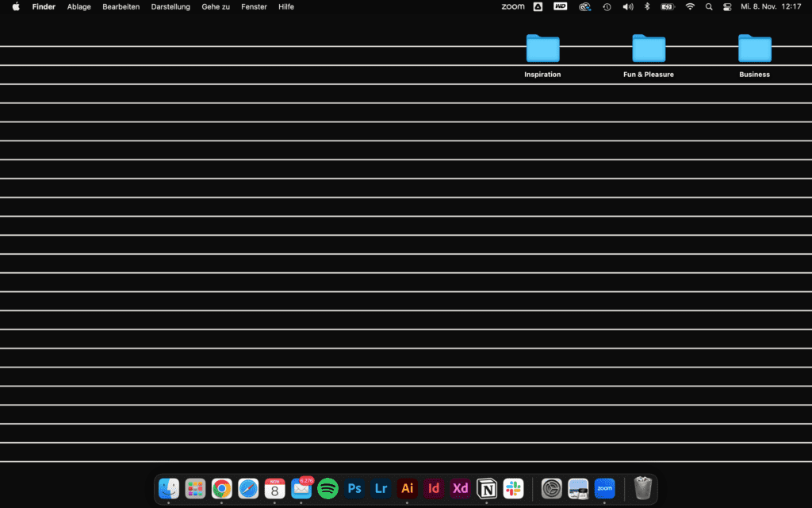Select the Inspiration folder on desktop
This screenshot has width=812, height=508.
pyautogui.click(x=542, y=49)
